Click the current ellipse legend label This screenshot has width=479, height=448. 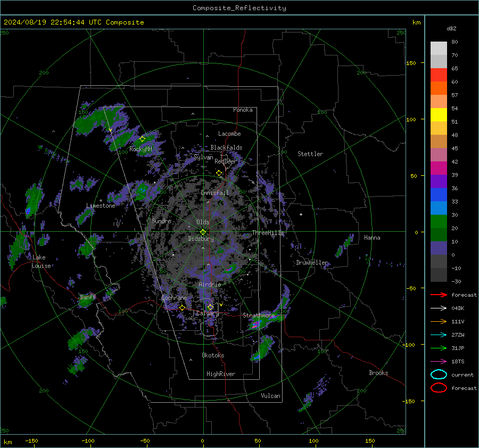(x=463, y=374)
